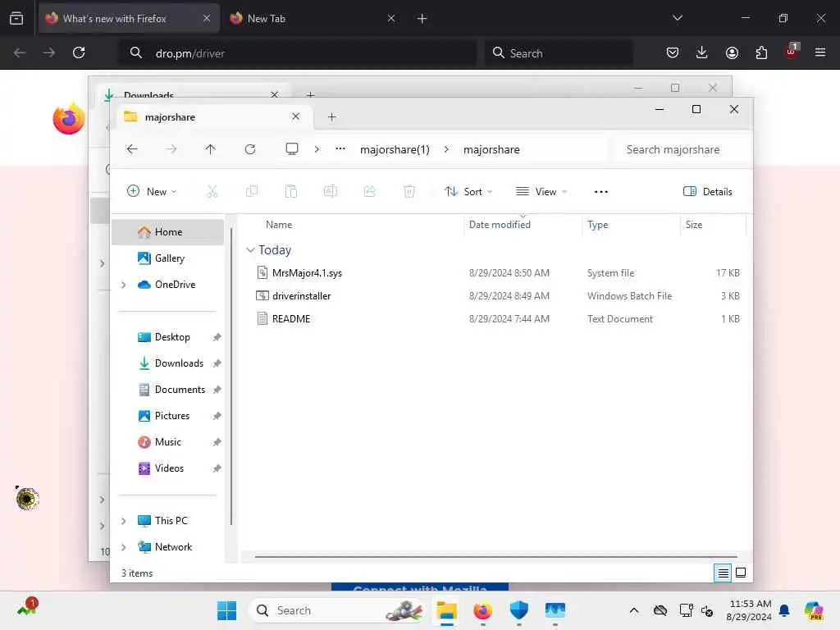
Task: Click the Cut scissors icon in Explorer toolbar
Action: (212, 191)
